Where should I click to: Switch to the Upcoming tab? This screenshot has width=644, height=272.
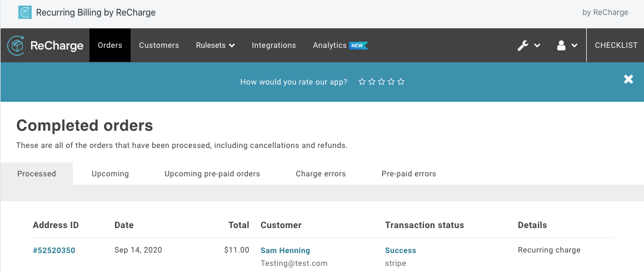[110, 174]
